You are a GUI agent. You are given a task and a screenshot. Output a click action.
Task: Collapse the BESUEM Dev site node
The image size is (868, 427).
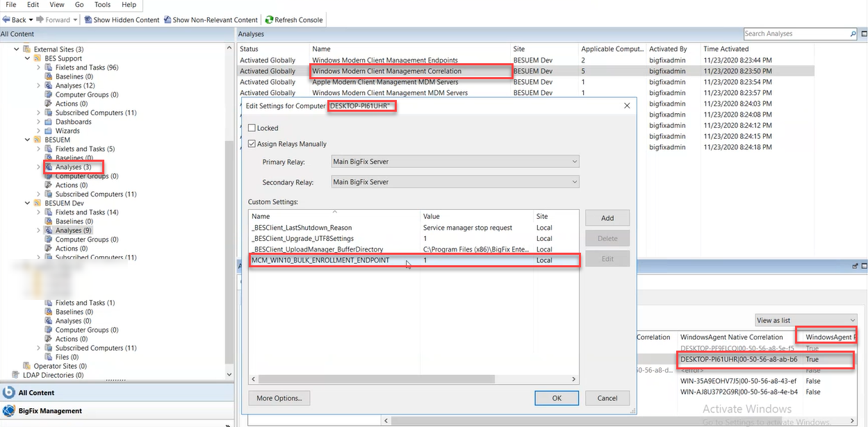click(28, 203)
